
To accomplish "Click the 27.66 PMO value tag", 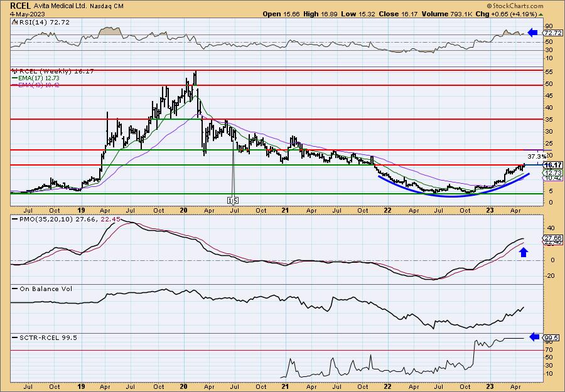I will click(x=552, y=238).
